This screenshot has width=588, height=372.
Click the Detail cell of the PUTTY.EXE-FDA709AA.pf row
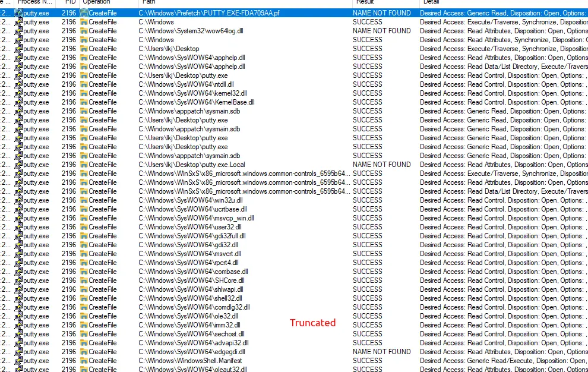point(504,12)
